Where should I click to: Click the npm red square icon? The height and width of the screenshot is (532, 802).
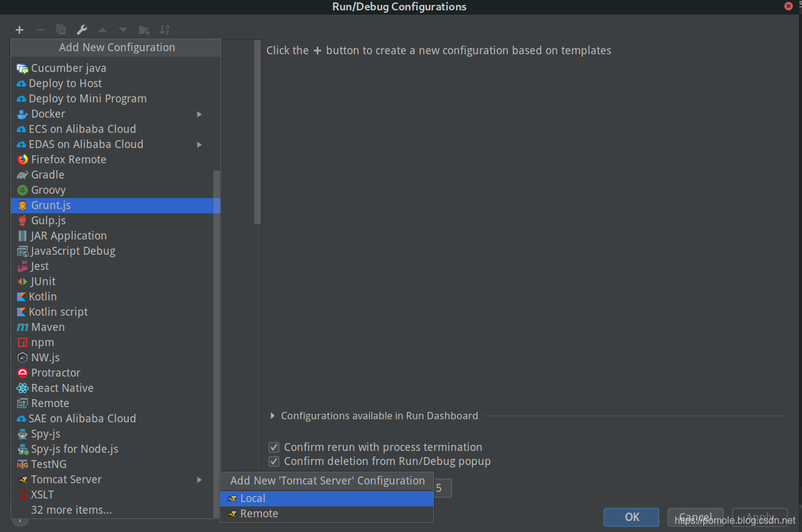pos(23,342)
